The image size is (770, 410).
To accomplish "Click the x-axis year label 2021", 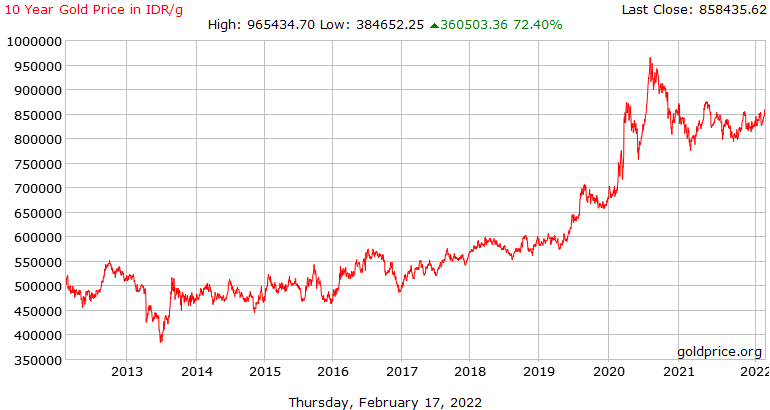I will (x=679, y=372).
